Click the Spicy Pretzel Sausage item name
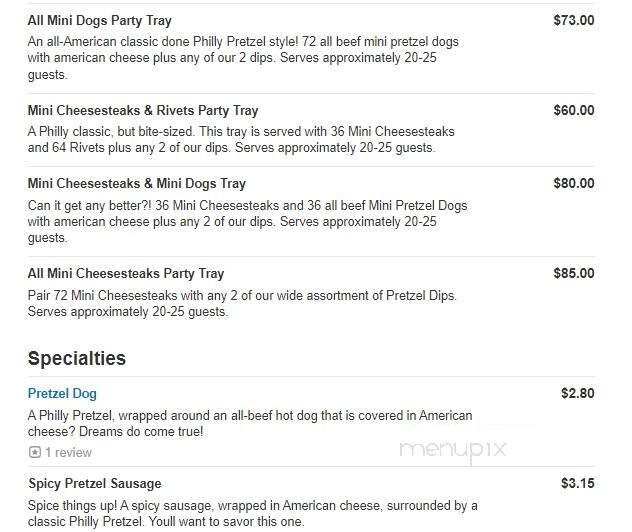The width and height of the screenshot is (632, 532). pyautogui.click(x=94, y=484)
